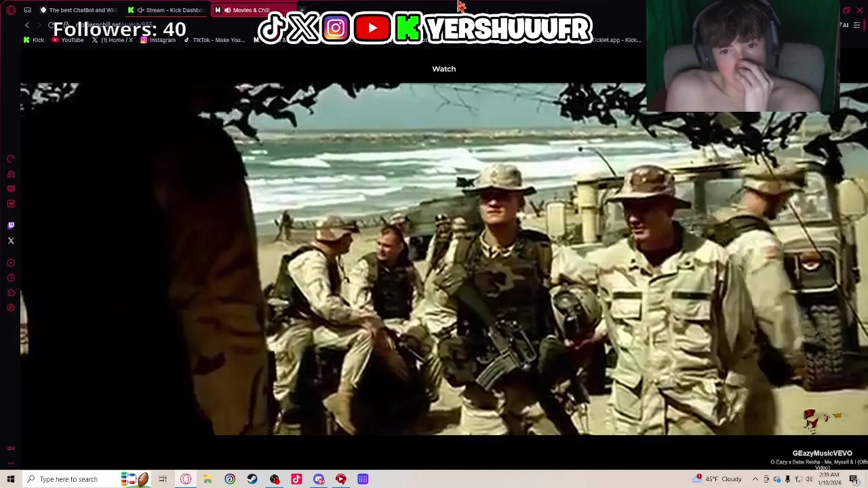Open TikTok Live Studio taskbar icon
The height and width of the screenshot is (488, 868).
tap(296, 479)
